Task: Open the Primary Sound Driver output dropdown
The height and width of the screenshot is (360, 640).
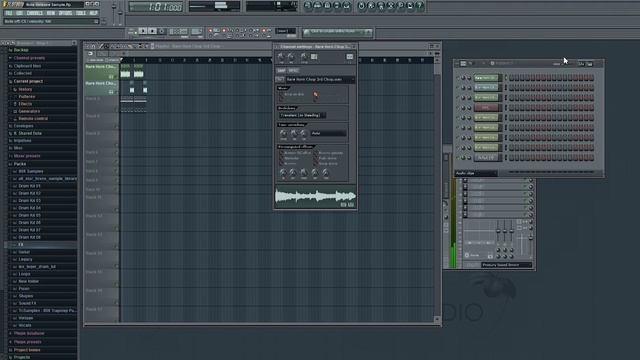Action: (x=506, y=265)
